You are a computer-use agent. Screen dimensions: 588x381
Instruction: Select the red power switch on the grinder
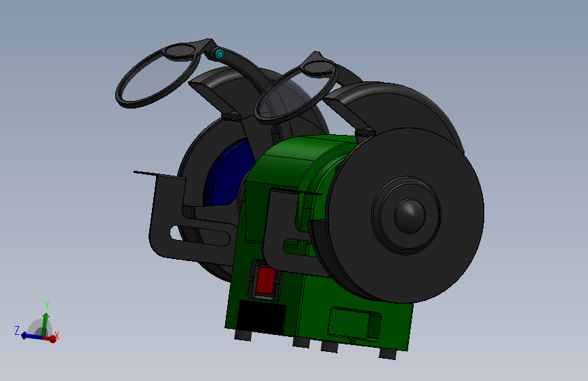(265, 280)
